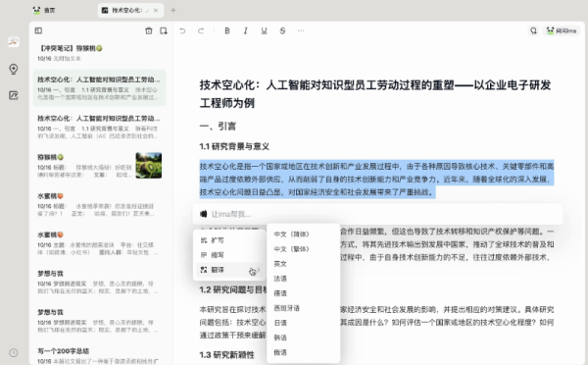Click the 一、引言 heading

[218, 127]
